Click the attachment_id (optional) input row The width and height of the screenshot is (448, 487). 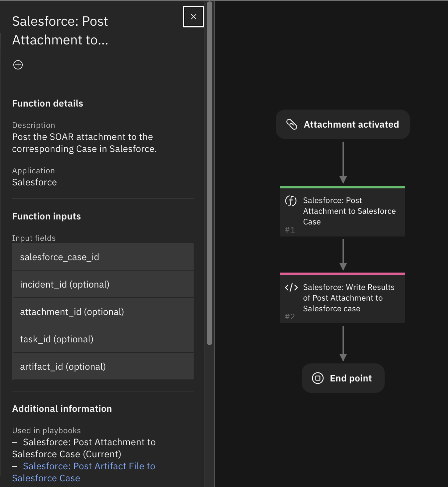click(103, 312)
